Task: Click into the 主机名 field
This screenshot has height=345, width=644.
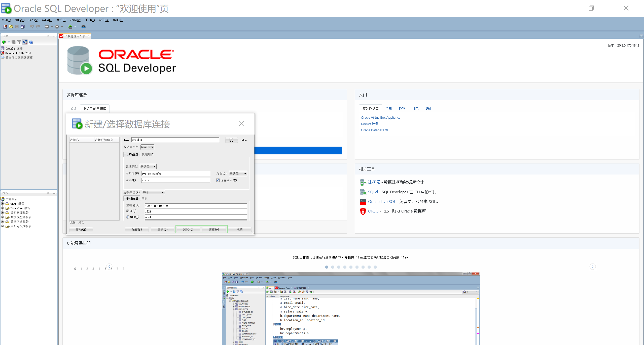Action: pos(196,206)
